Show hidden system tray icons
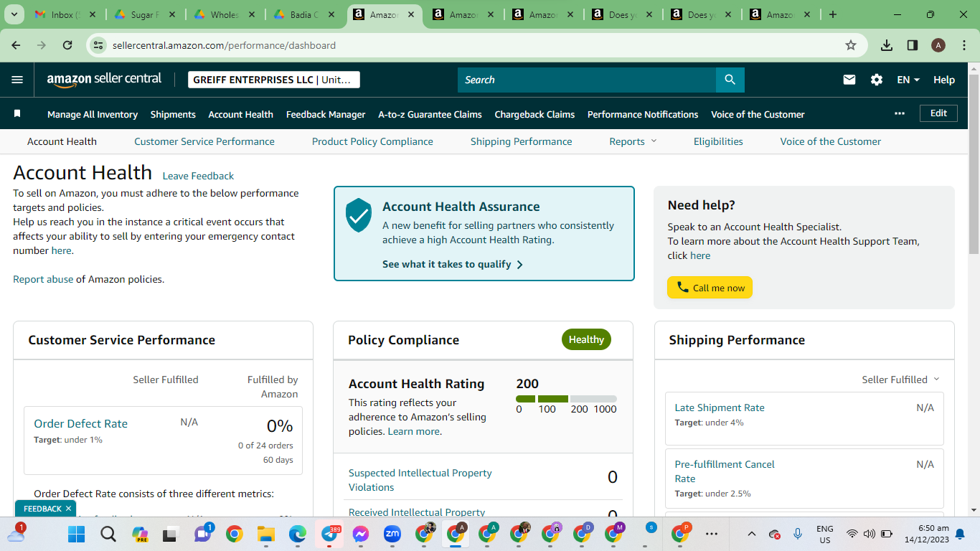This screenshot has height=551, width=980. (751, 534)
